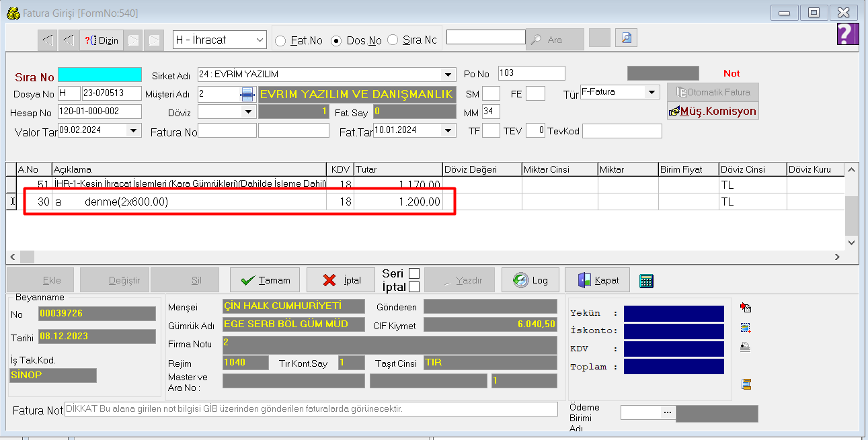Expand the Tür F-Fatura dropdown
Screen dimensions: 868x440
pos(652,92)
